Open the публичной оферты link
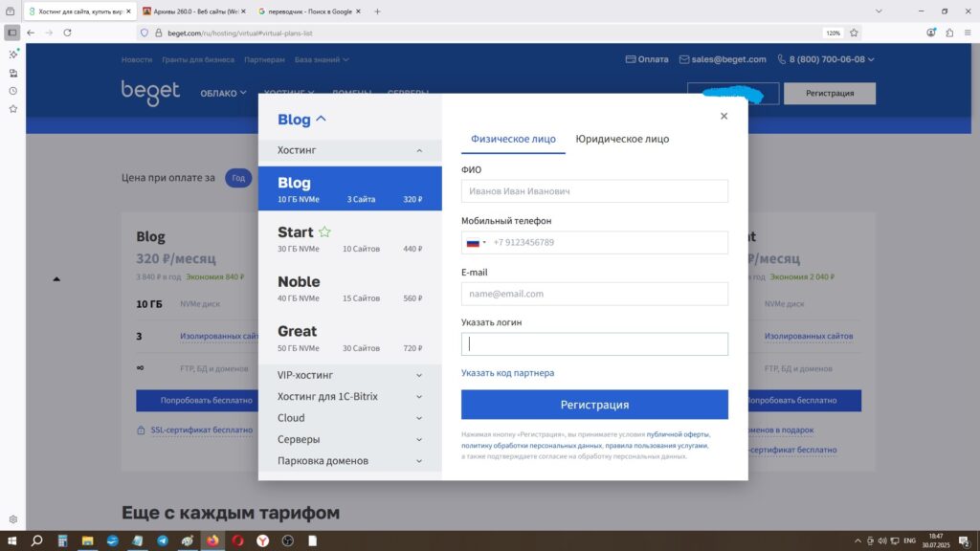 point(678,434)
